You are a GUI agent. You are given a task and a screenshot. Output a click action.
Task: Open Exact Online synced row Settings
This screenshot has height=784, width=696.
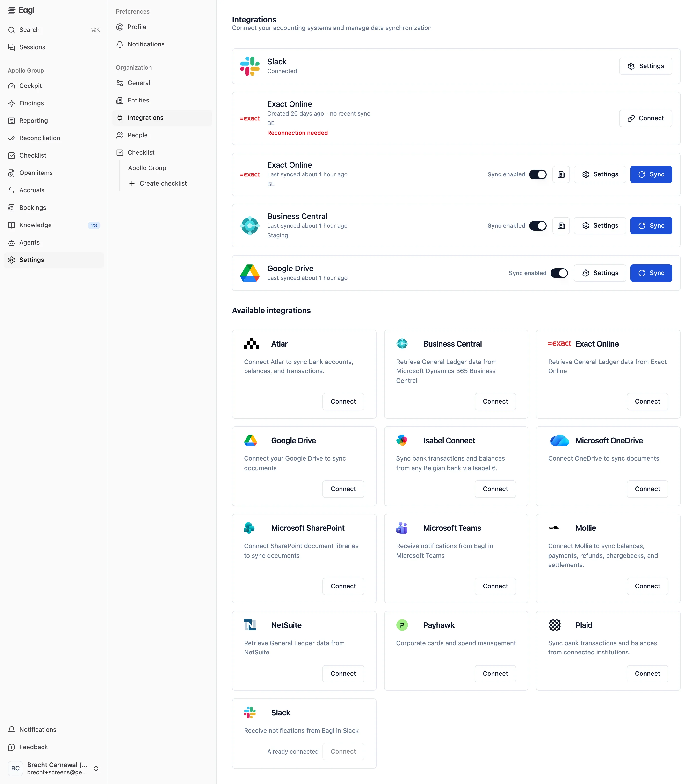600,174
